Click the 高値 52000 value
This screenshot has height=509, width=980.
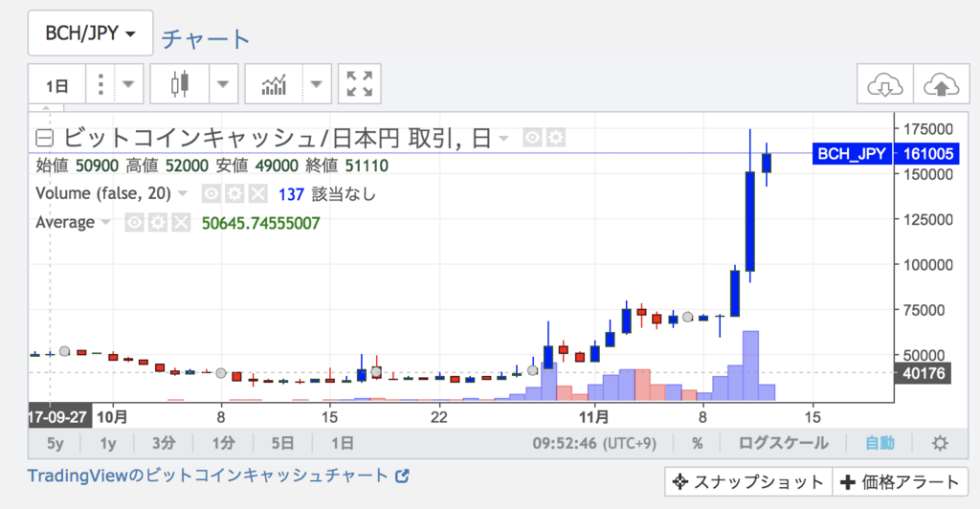[187, 166]
